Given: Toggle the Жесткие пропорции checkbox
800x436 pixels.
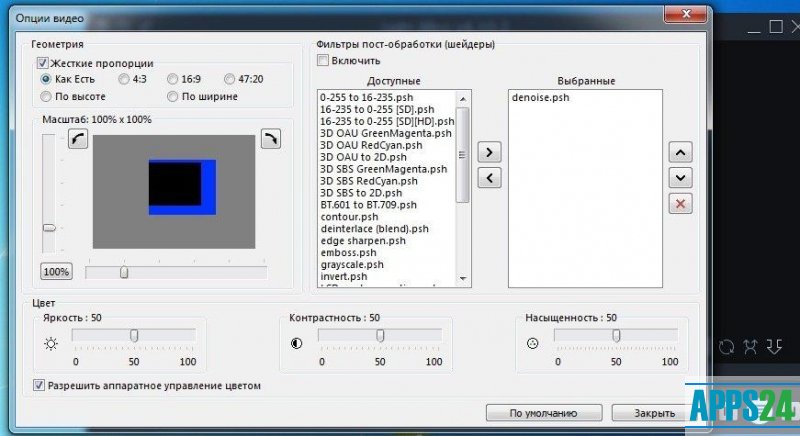Looking at the screenshot, I should (43, 63).
